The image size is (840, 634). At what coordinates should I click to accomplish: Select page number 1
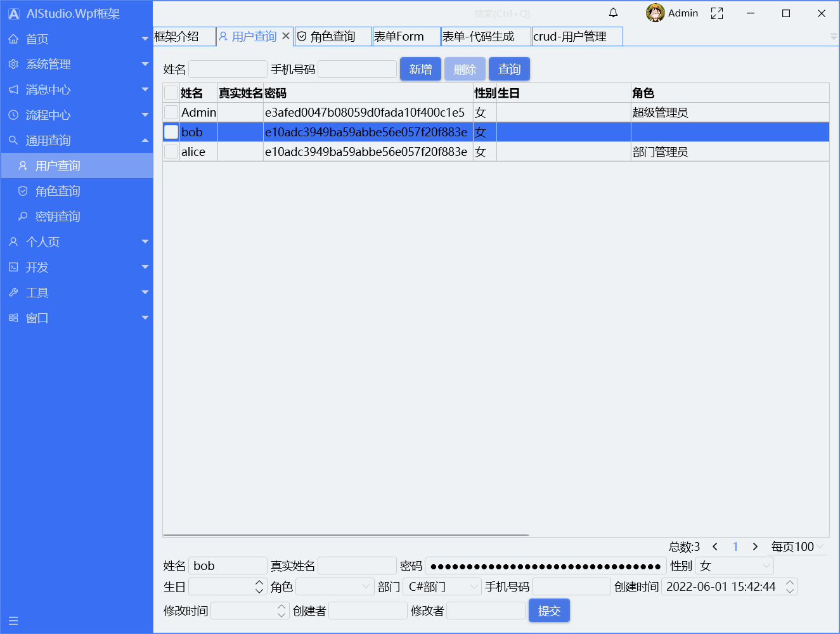click(735, 547)
